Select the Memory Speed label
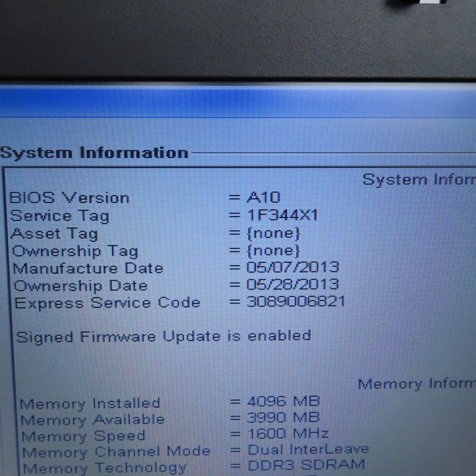Screen dimensions: 476x476 point(84,437)
